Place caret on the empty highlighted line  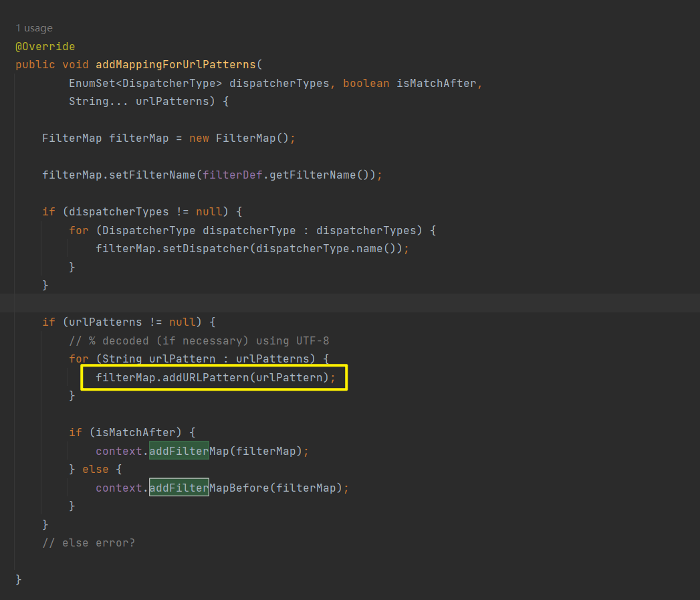coord(334,303)
